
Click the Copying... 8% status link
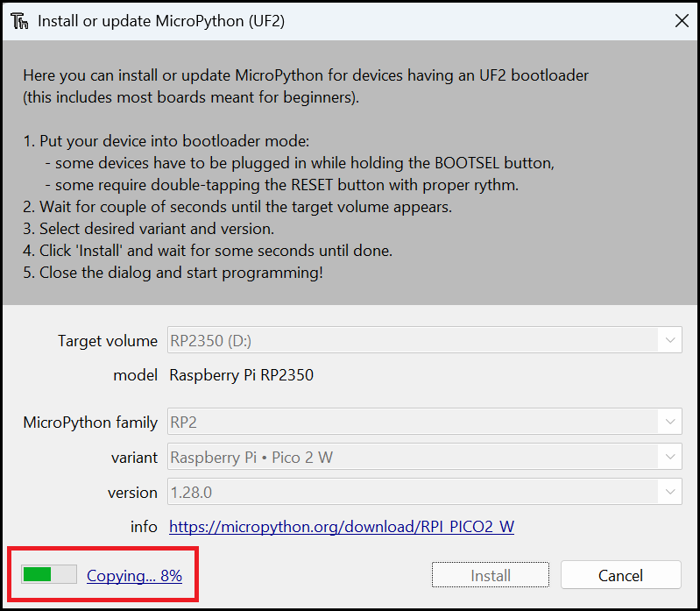(x=134, y=576)
